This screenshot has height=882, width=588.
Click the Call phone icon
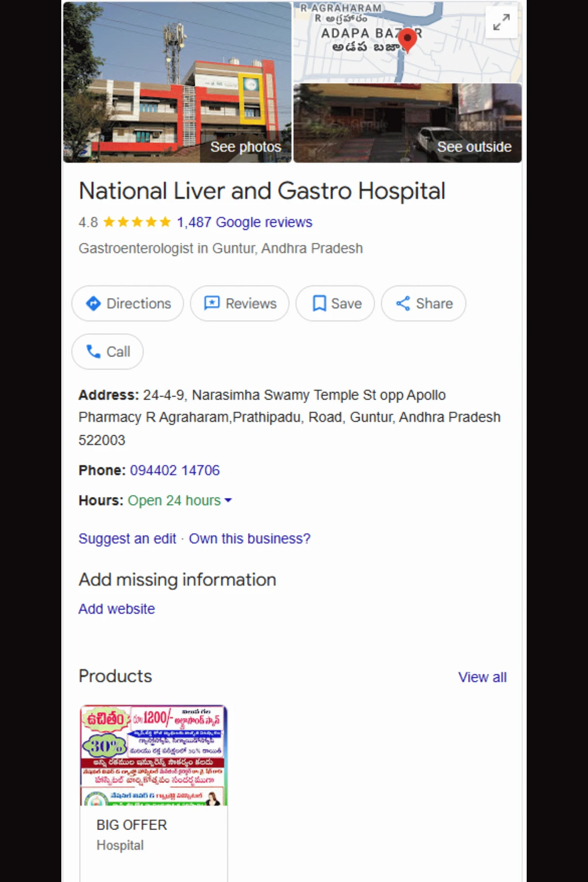pos(94,351)
